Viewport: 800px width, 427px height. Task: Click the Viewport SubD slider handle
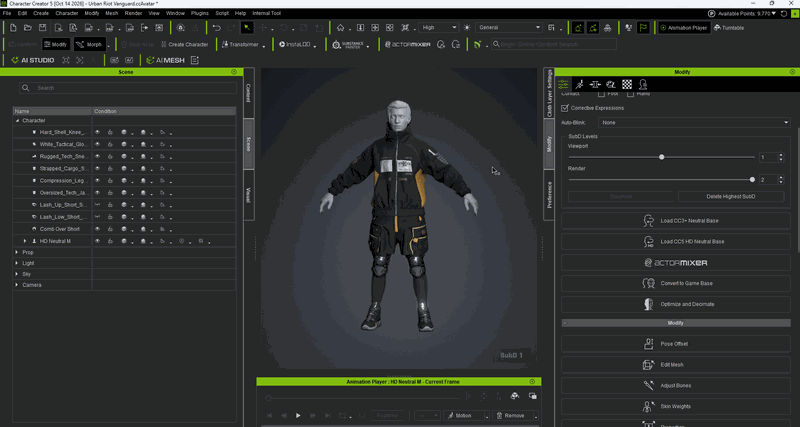point(662,157)
